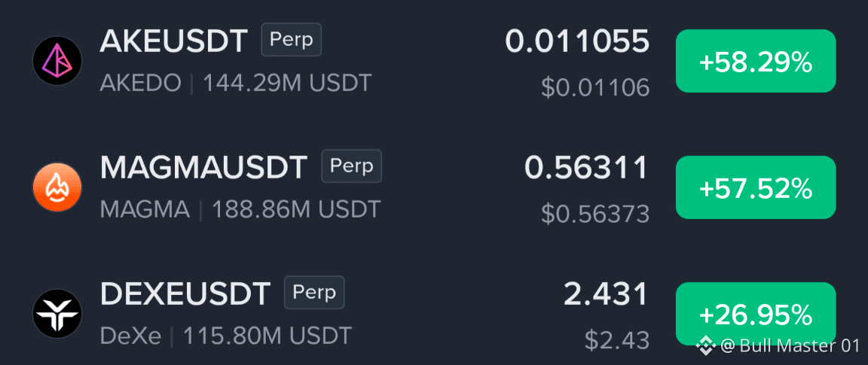Viewport: 868px width, 365px height.
Task: Click the Perp tag beside DEXEUSDT
Action: (314, 292)
